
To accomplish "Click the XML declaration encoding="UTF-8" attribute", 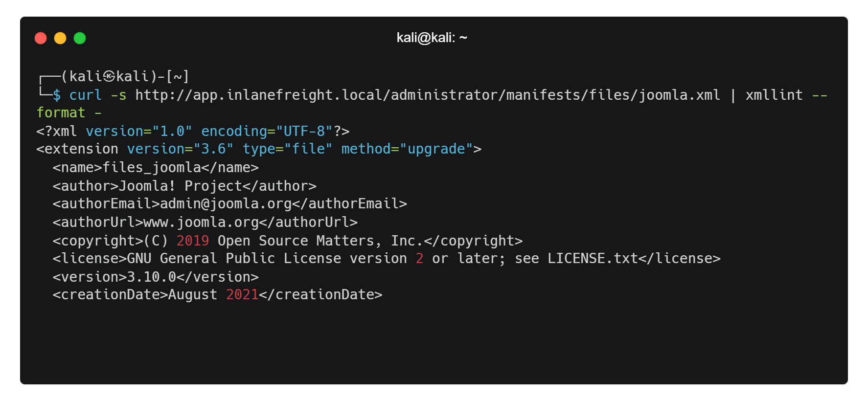I will pyautogui.click(x=267, y=131).
